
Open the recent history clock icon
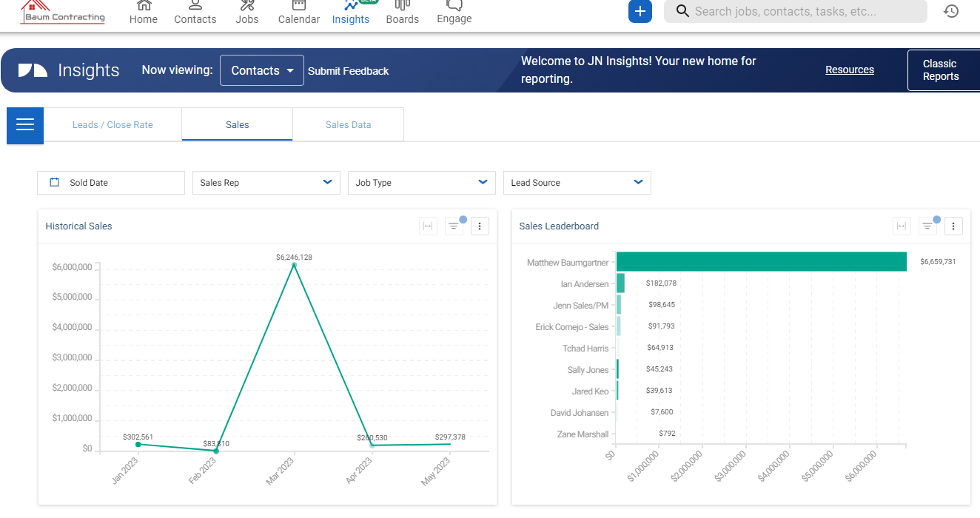(x=951, y=11)
